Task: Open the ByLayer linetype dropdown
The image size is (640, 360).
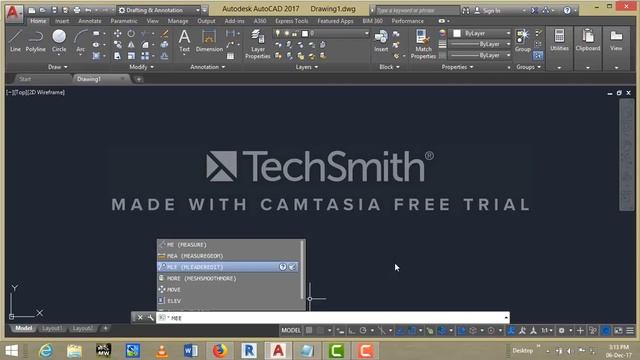Action: pos(480,55)
